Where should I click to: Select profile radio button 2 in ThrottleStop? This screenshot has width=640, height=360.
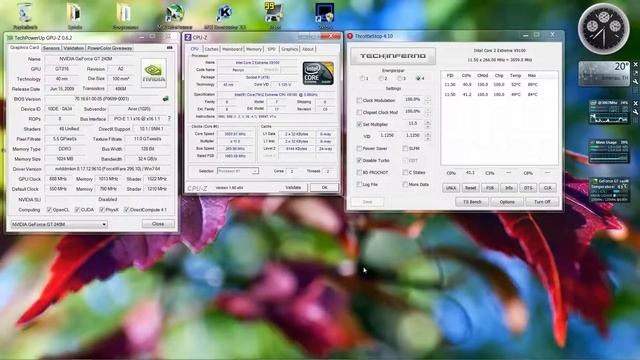click(x=381, y=78)
